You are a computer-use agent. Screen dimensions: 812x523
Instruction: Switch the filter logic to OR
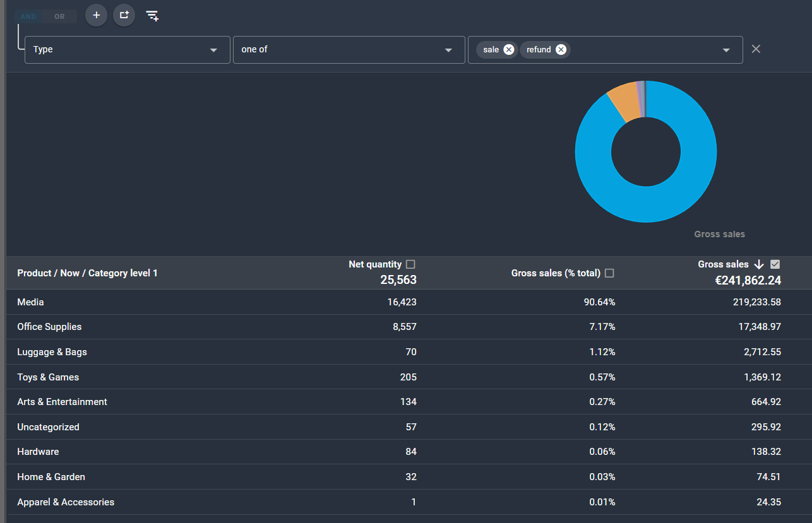[x=59, y=16]
